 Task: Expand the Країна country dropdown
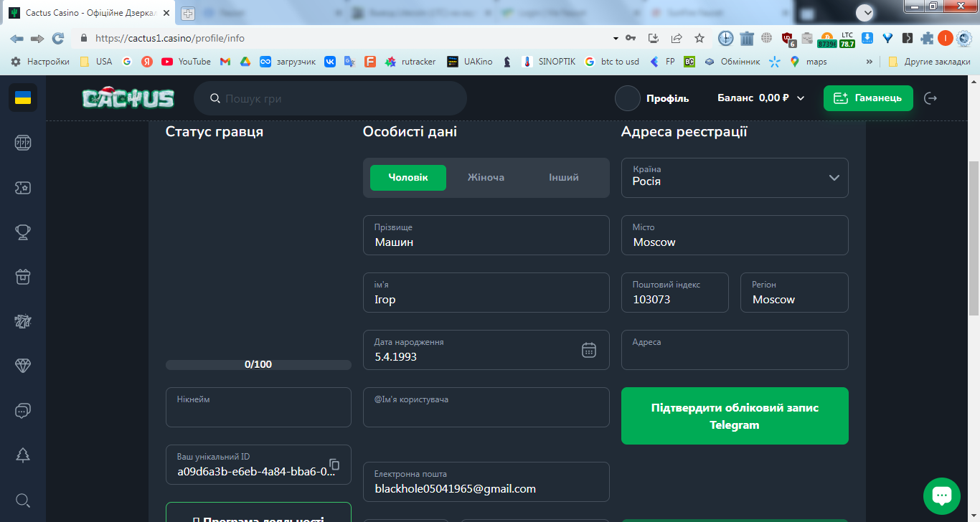coord(735,178)
